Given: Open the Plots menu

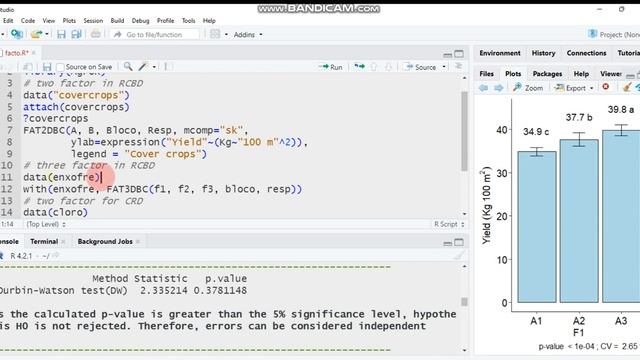Looking at the screenshot, I should point(69,20).
